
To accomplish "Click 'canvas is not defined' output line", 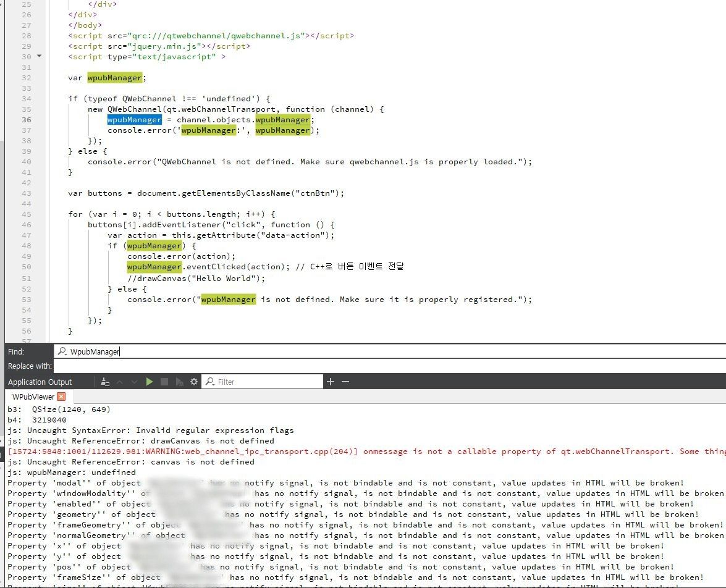I will point(131,462).
